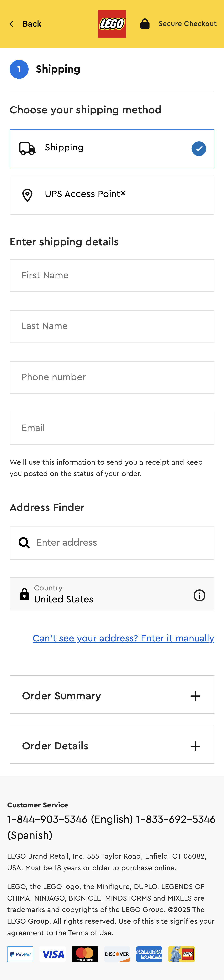Click into the Last Name field

[x=112, y=326]
